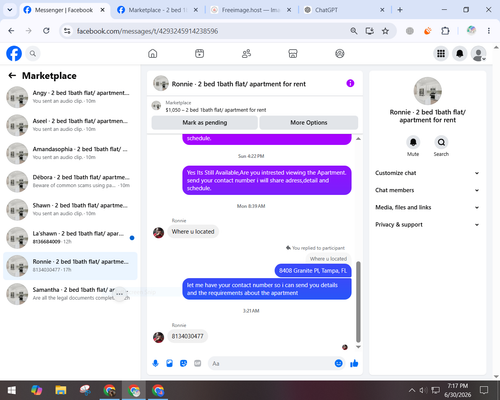The height and width of the screenshot is (400, 500).
Task: Bookmark this page with star icon
Action: click(385, 31)
